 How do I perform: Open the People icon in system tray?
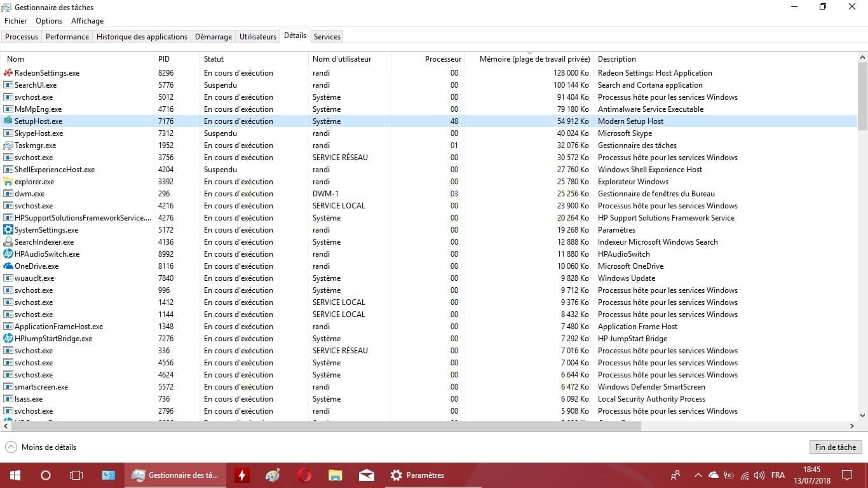[675, 475]
